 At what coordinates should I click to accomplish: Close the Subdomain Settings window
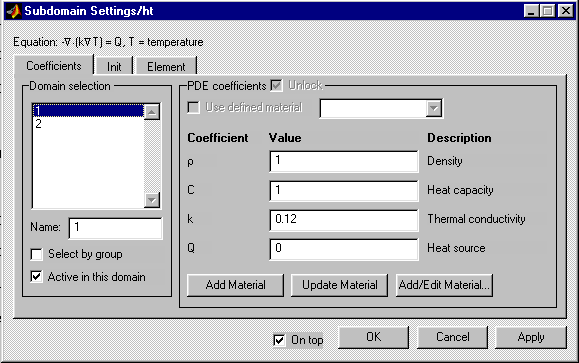pyautogui.click(x=566, y=11)
